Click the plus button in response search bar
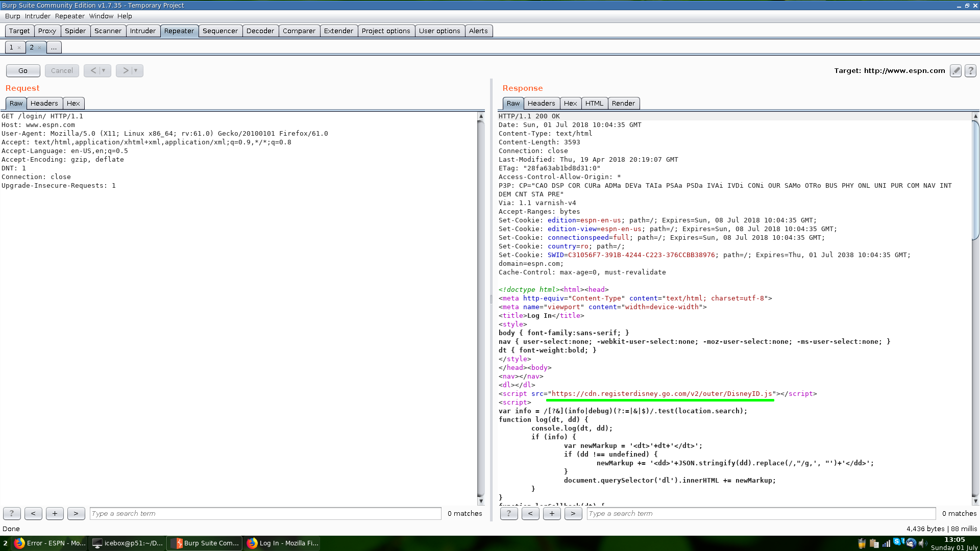 click(552, 514)
